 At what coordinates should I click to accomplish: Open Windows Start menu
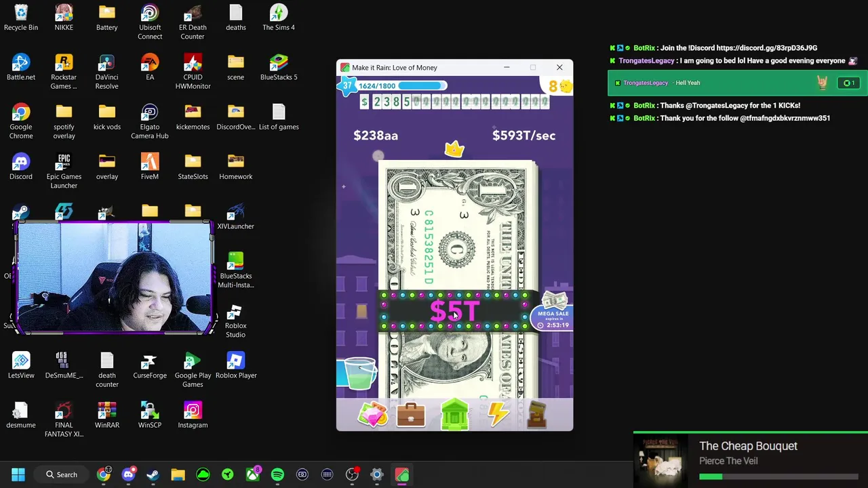point(18,474)
